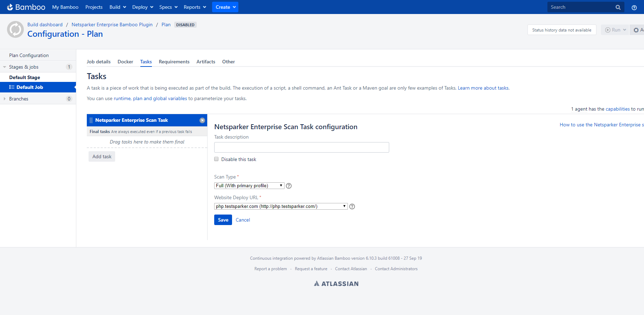Click the search magnifier icon

click(618, 7)
